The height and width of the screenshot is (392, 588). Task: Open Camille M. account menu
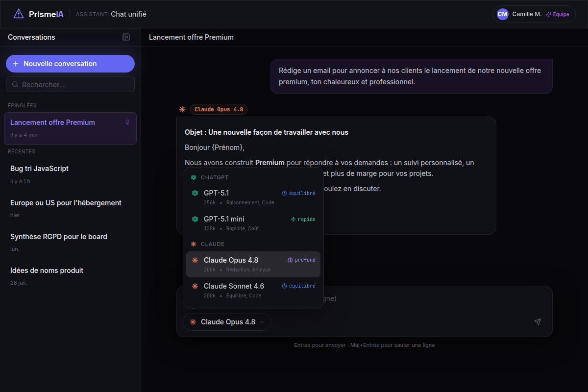(x=534, y=14)
